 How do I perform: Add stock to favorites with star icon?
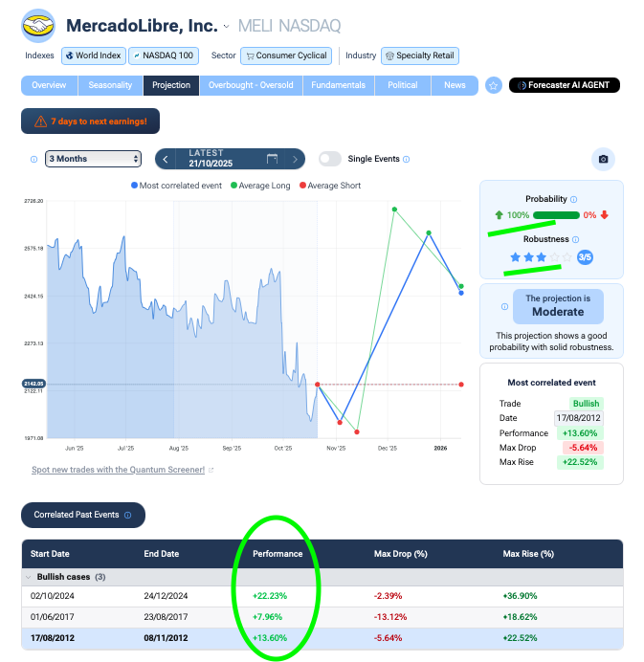tap(494, 85)
